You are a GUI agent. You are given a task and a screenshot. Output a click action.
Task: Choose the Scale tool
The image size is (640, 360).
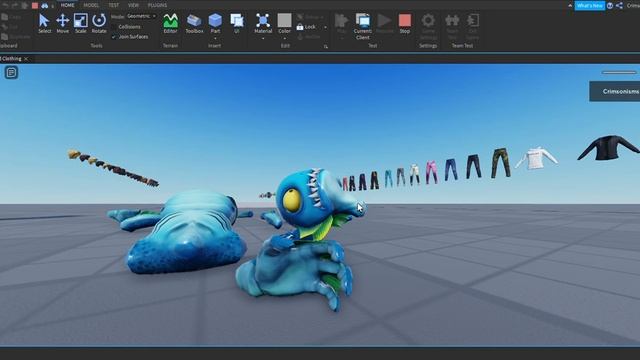tap(80, 23)
